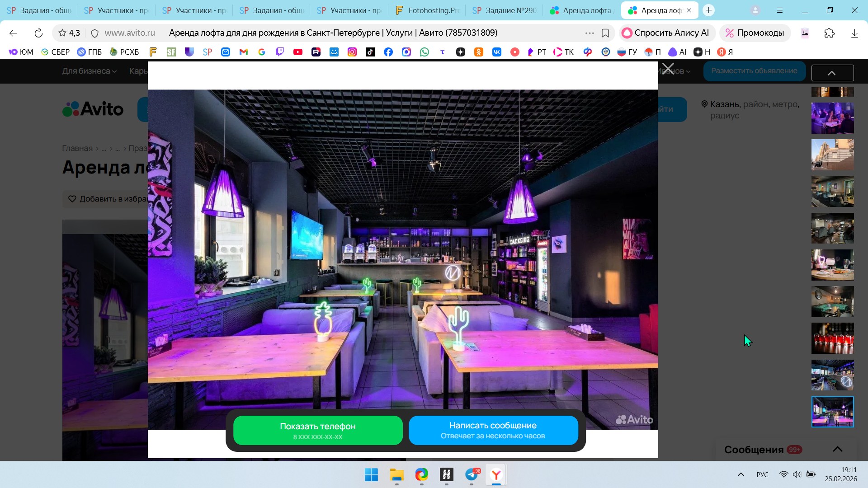Select the red drinks thumbnail
This screenshot has width=868, height=488.
[x=832, y=338]
